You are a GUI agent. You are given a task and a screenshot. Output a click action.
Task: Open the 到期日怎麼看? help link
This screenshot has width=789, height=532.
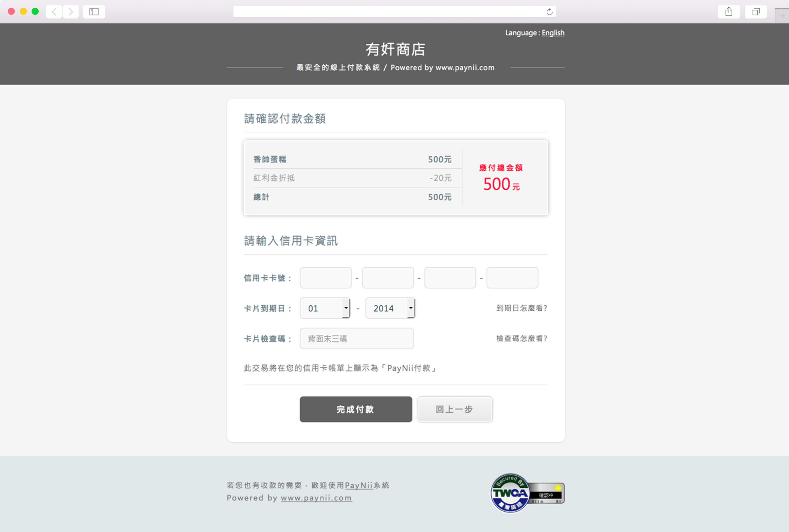[521, 308]
